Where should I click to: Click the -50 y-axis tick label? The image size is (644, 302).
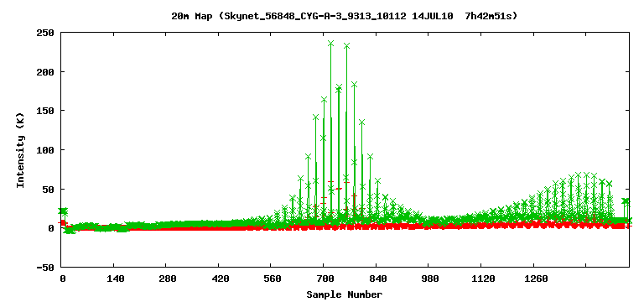(x=46, y=268)
